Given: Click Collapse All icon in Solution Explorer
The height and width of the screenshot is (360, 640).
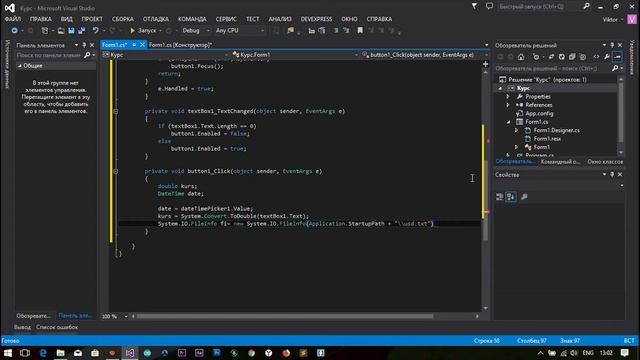Looking at the screenshot, I should point(572,57).
